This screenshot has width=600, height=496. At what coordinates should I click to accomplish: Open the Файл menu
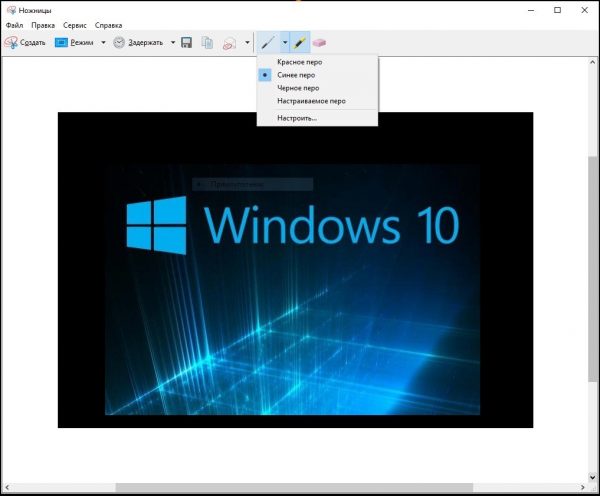coord(15,25)
